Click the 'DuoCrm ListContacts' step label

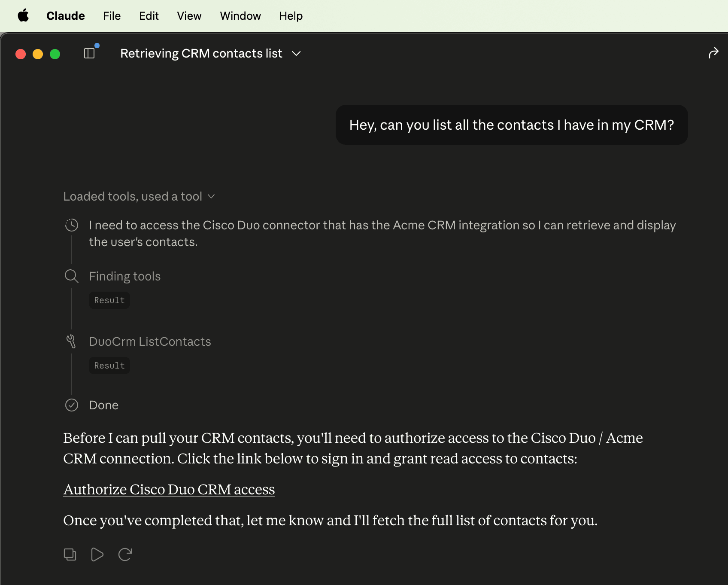coord(150,341)
